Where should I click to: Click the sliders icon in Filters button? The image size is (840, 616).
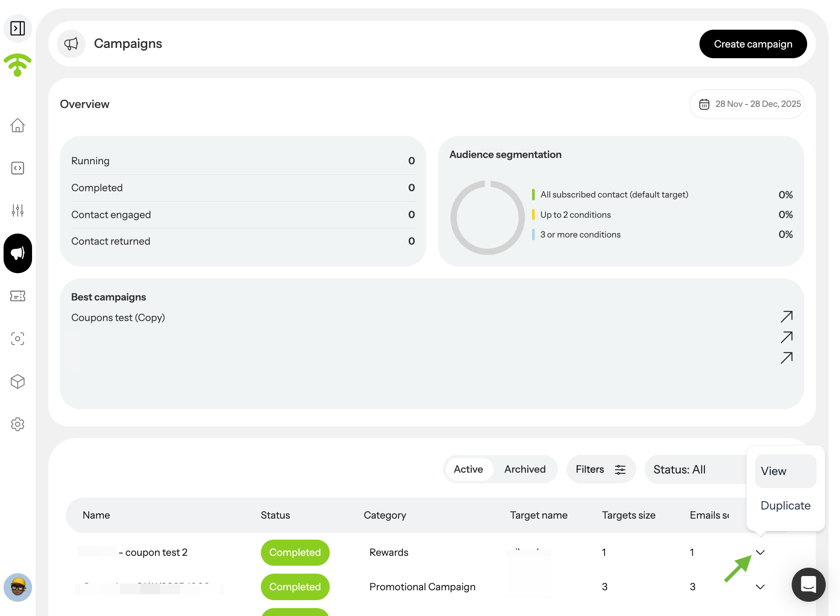620,470
